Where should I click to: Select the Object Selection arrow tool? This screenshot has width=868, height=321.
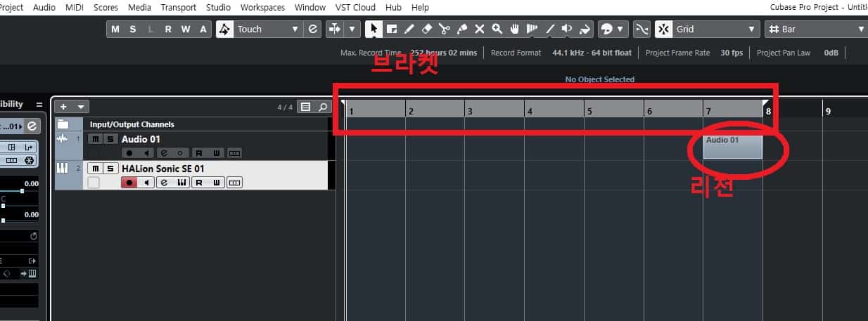click(374, 29)
